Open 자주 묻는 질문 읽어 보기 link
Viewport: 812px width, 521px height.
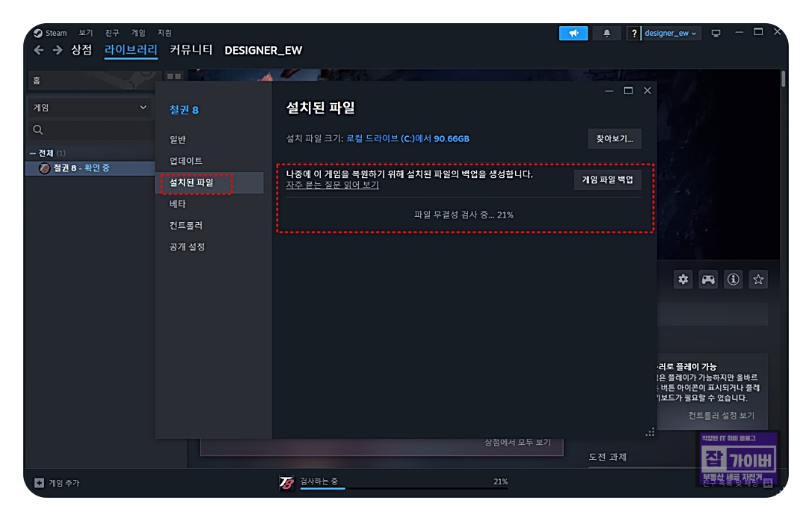click(333, 185)
